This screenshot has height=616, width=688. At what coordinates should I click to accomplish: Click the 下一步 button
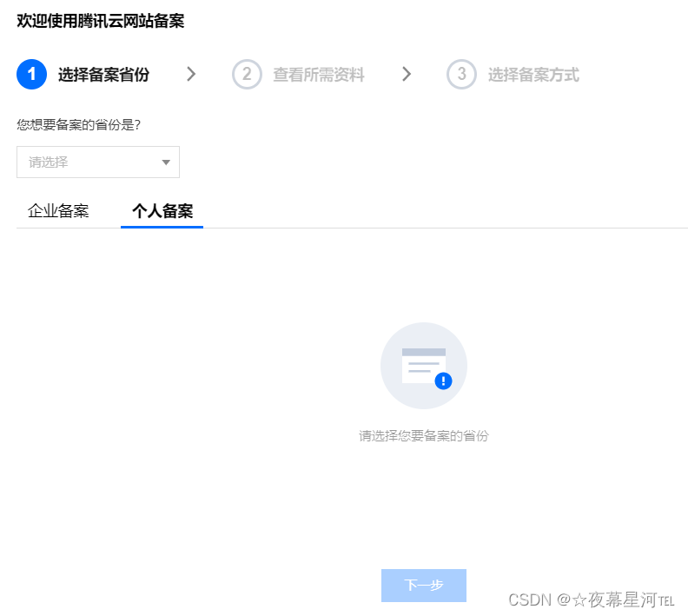click(x=423, y=586)
